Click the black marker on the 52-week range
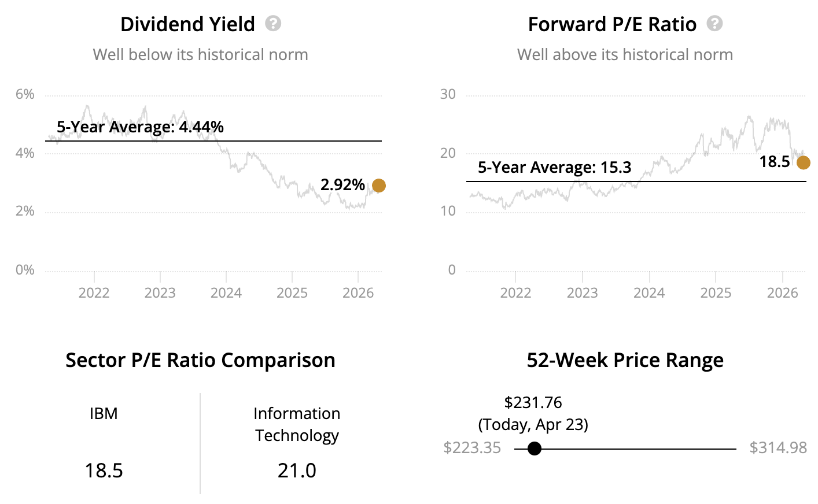 tap(535, 449)
